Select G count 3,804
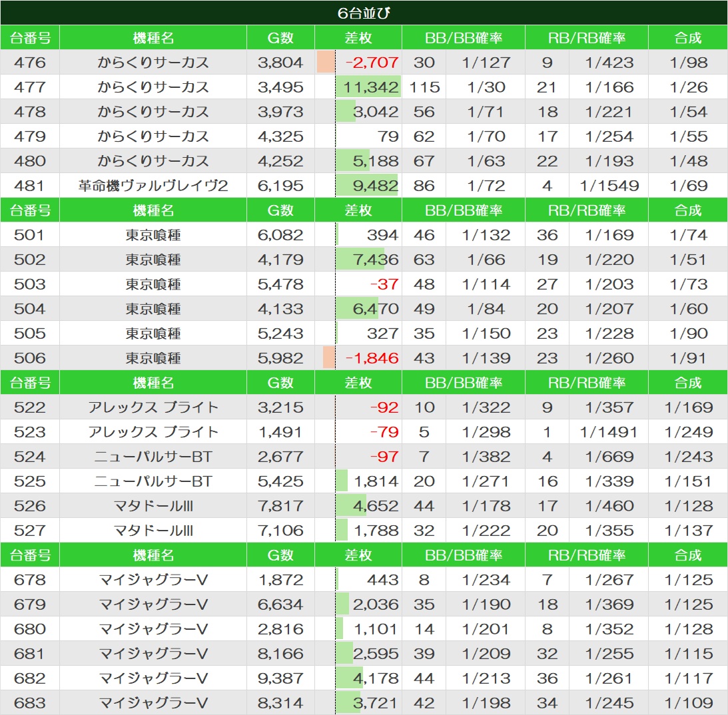The height and width of the screenshot is (715, 728). 280,62
